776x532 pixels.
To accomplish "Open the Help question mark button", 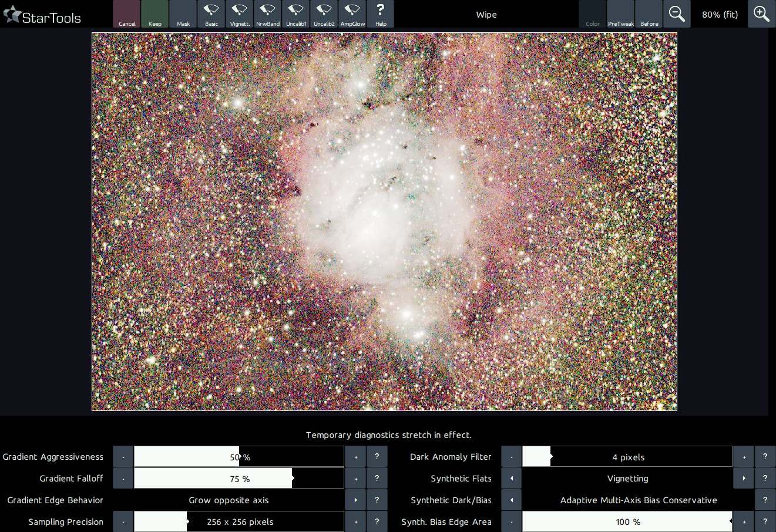I will (x=381, y=14).
